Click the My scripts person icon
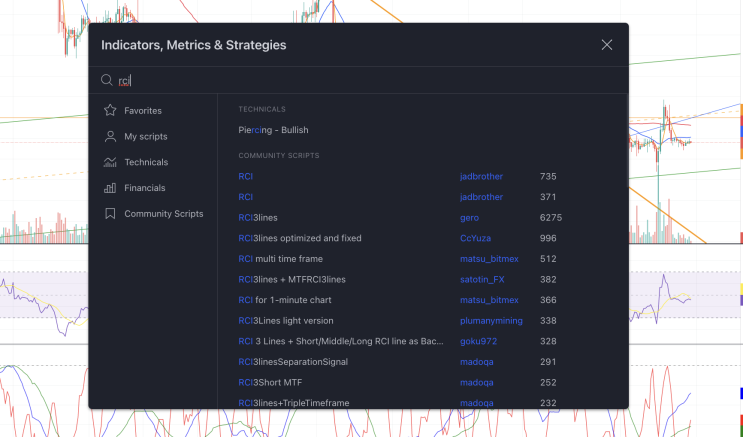The width and height of the screenshot is (743, 437). tap(110, 137)
